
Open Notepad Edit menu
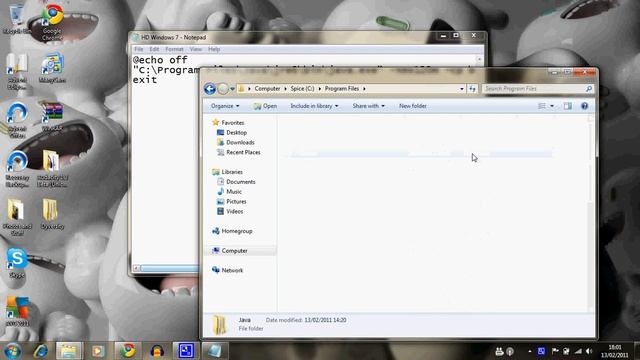point(154,49)
